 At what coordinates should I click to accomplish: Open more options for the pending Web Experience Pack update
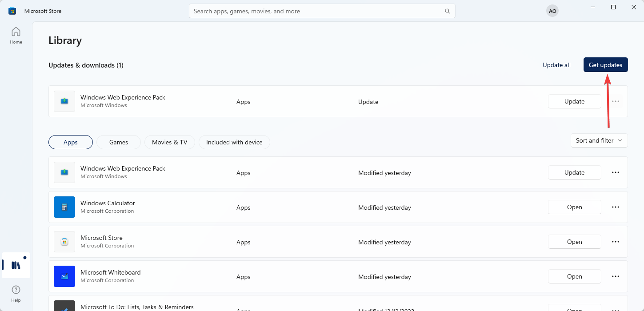[x=616, y=101]
